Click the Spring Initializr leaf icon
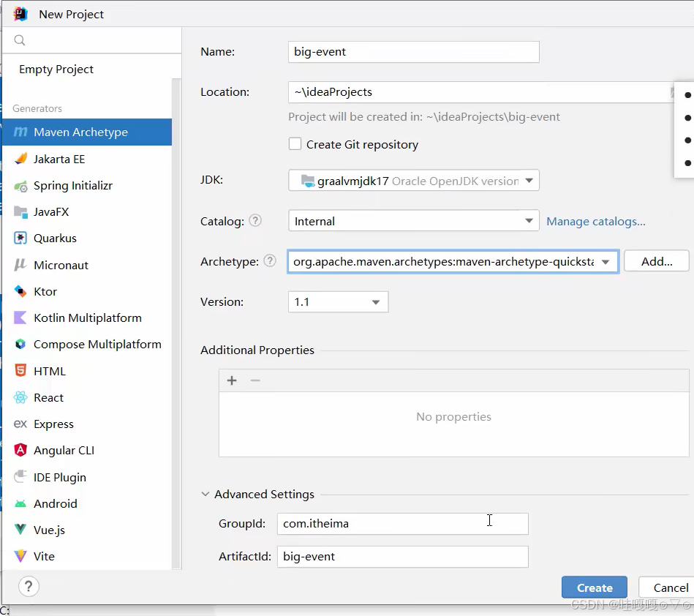Image resolution: width=694 pixels, height=616 pixels. click(20, 186)
